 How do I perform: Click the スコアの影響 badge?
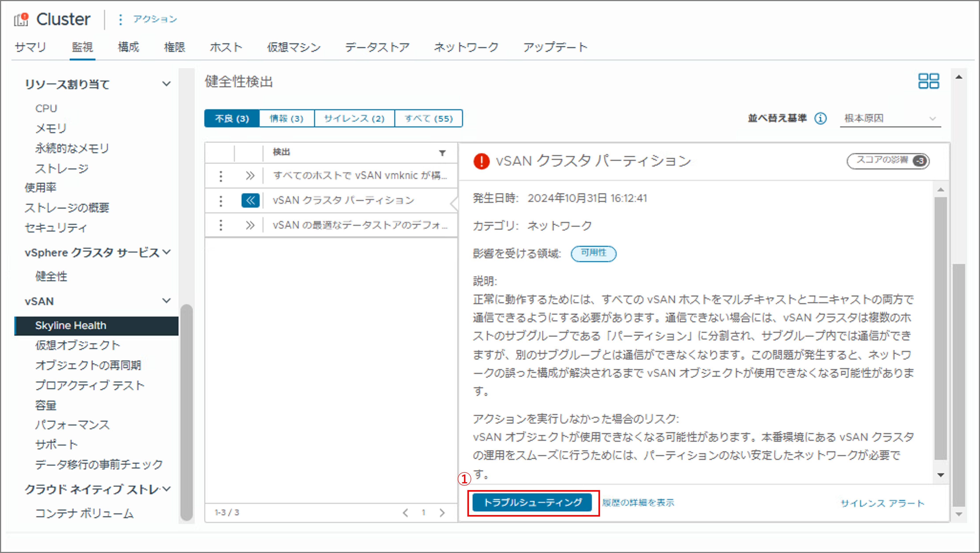(888, 161)
